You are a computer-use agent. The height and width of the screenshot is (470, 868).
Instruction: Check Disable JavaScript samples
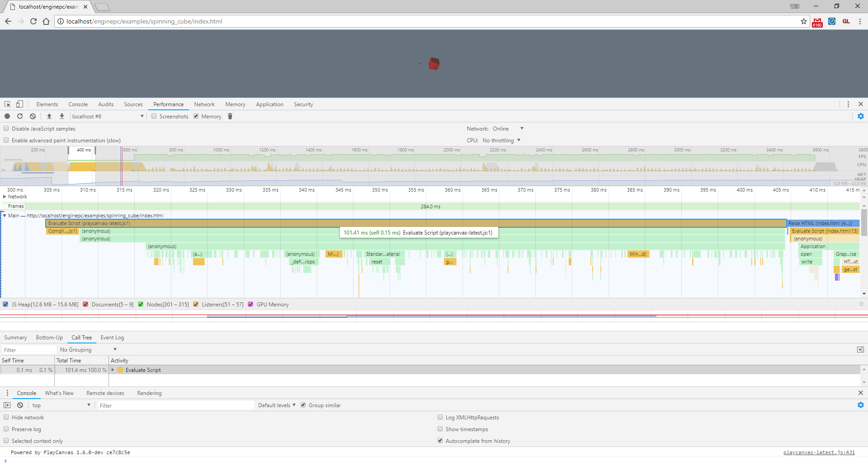[x=6, y=128]
